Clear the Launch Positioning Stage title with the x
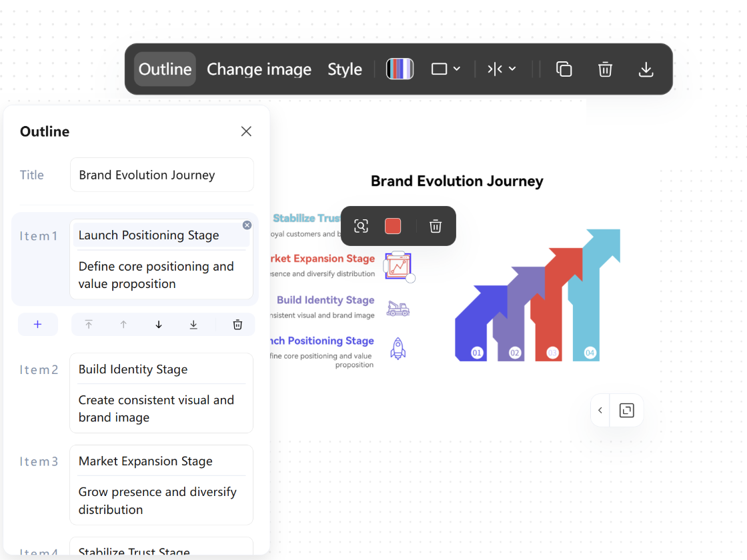This screenshot has height=560, width=747. click(x=247, y=225)
